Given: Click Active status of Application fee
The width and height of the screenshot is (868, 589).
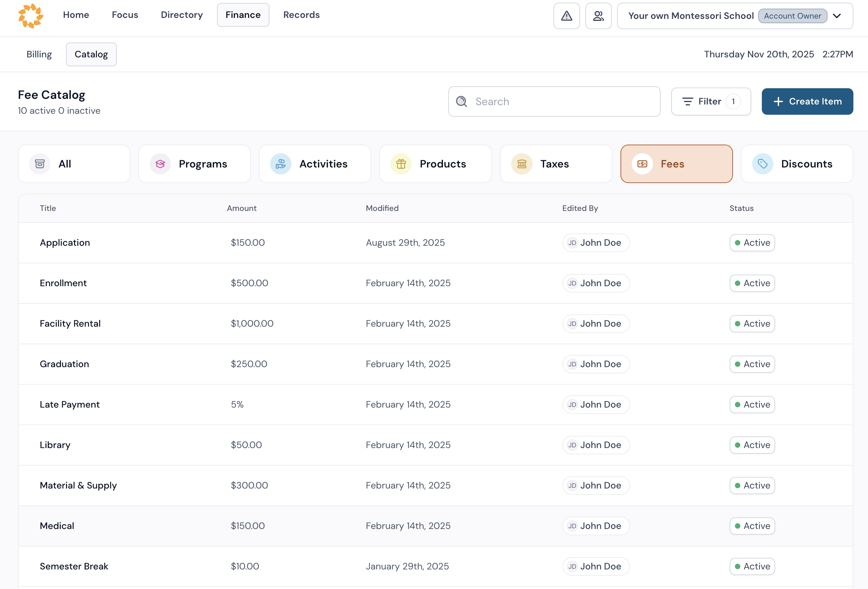Looking at the screenshot, I should click(x=752, y=243).
